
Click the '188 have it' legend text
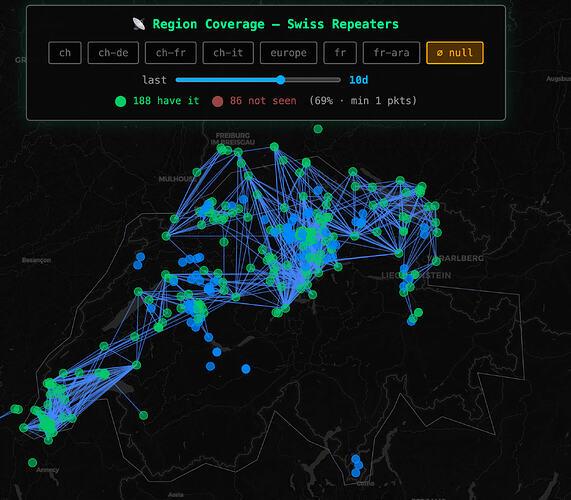click(x=166, y=101)
